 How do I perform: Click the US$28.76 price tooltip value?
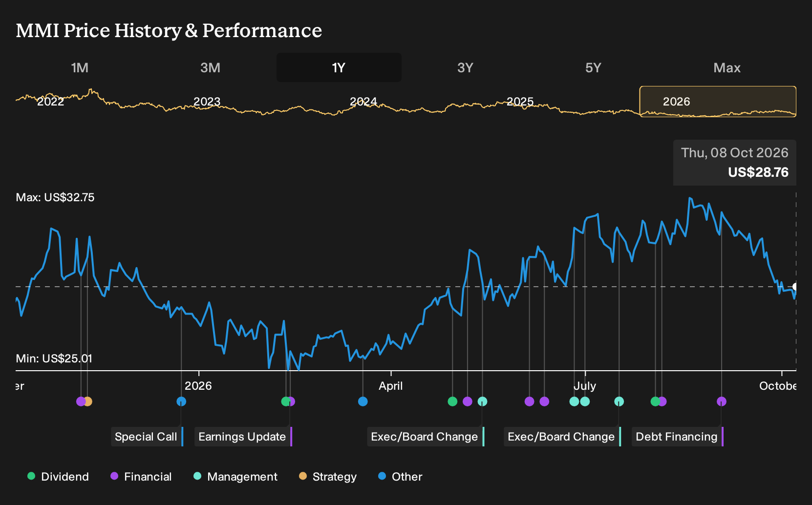click(x=758, y=172)
